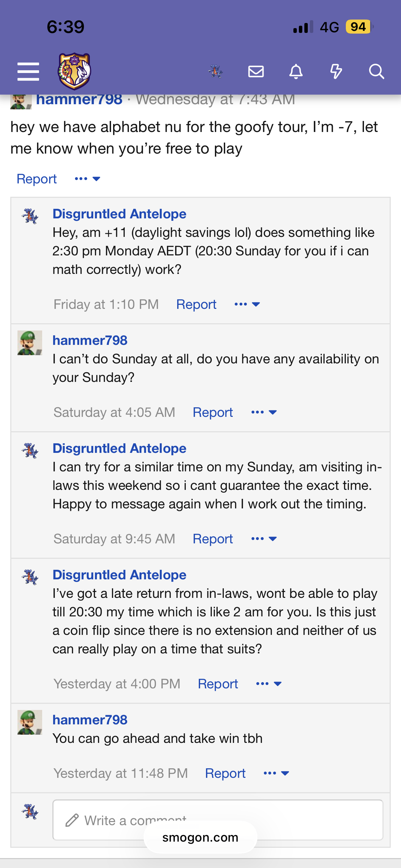
Task: Tap the Smogon shield logo
Action: (74, 71)
